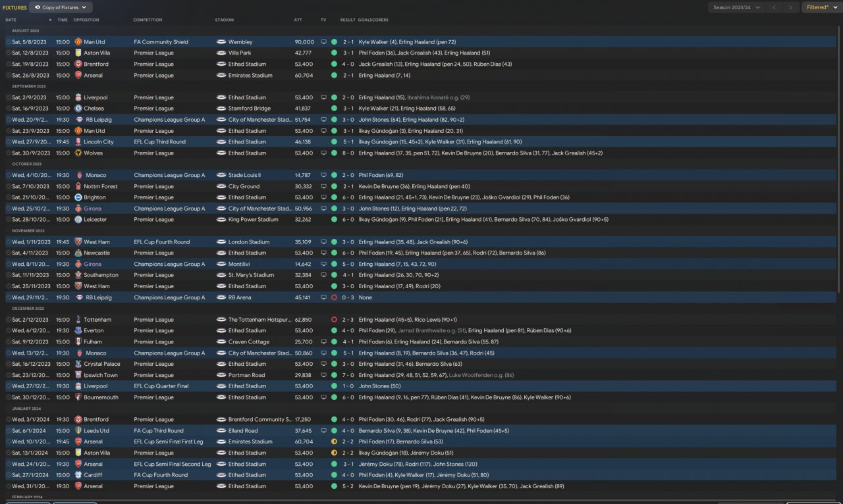The image size is (843, 504).
Task: Click the Everton club badge
Action: pyautogui.click(x=78, y=331)
